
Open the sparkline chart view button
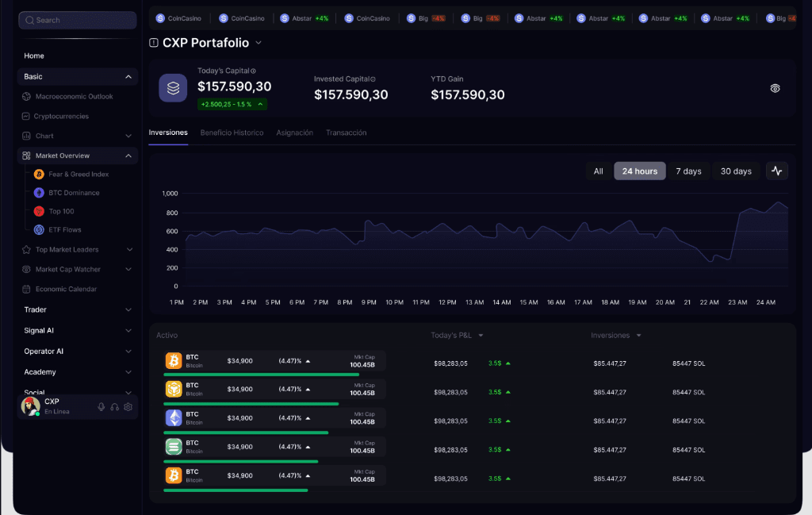click(776, 171)
